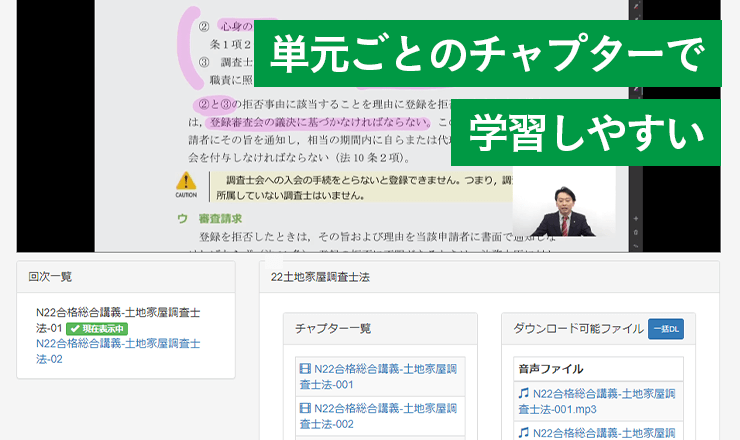Click the film icon beside chapter 土地家屋調査士法-001
740x440 pixels.
305,369
